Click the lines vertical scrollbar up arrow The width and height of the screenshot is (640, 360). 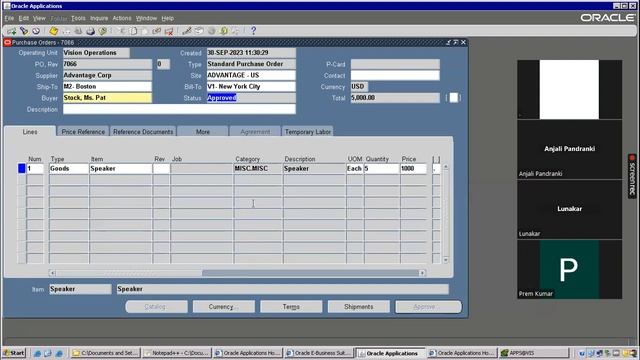[446, 167]
